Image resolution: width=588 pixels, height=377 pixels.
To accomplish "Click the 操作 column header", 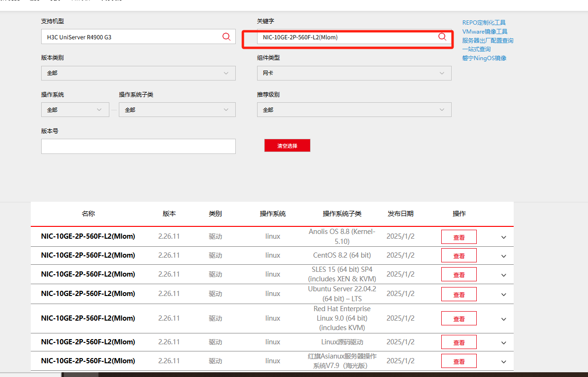I will [x=459, y=214].
